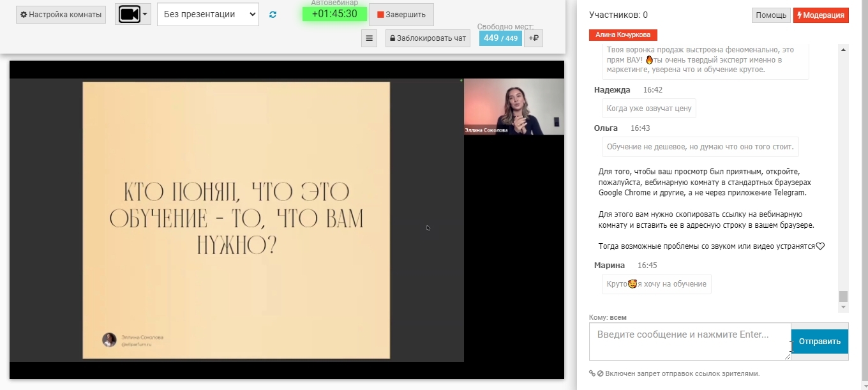
Task: Click the 449 / 449 free seats badge
Action: pyautogui.click(x=500, y=38)
